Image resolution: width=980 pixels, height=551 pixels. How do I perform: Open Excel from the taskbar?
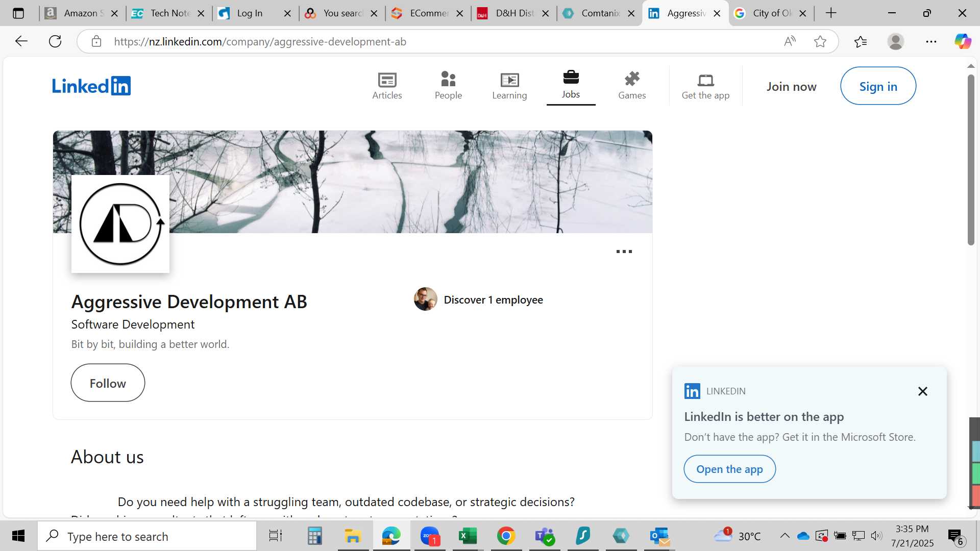pos(468,536)
